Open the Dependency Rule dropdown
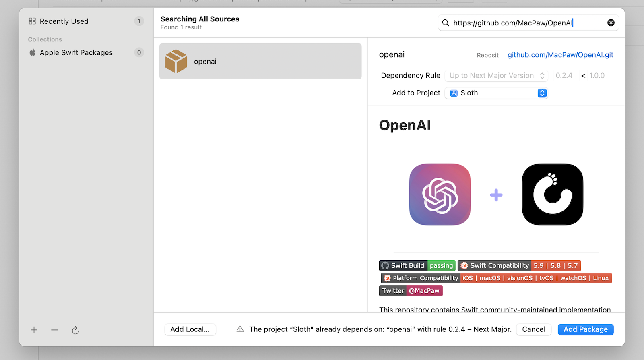Image resolution: width=644 pixels, height=360 pixels. (496, 76)
